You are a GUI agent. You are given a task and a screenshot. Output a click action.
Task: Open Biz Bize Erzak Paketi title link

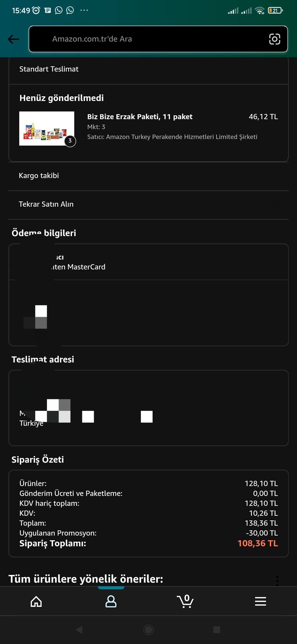point(140,117)
